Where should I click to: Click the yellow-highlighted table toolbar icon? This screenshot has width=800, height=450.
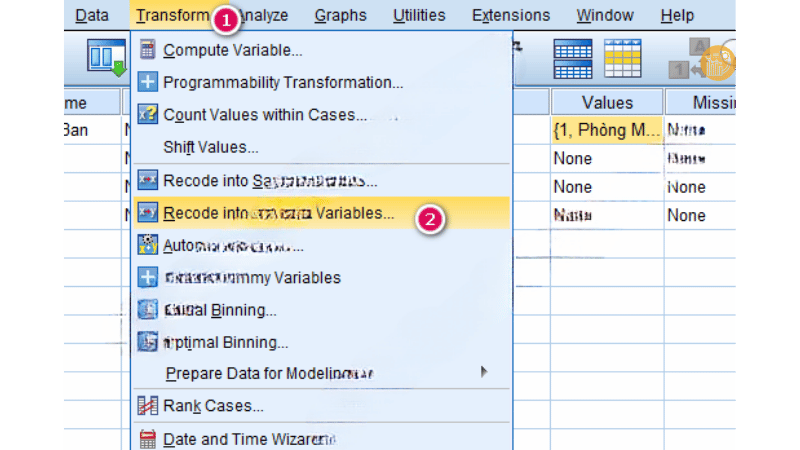pyautogui.click(x=622, y=59)
